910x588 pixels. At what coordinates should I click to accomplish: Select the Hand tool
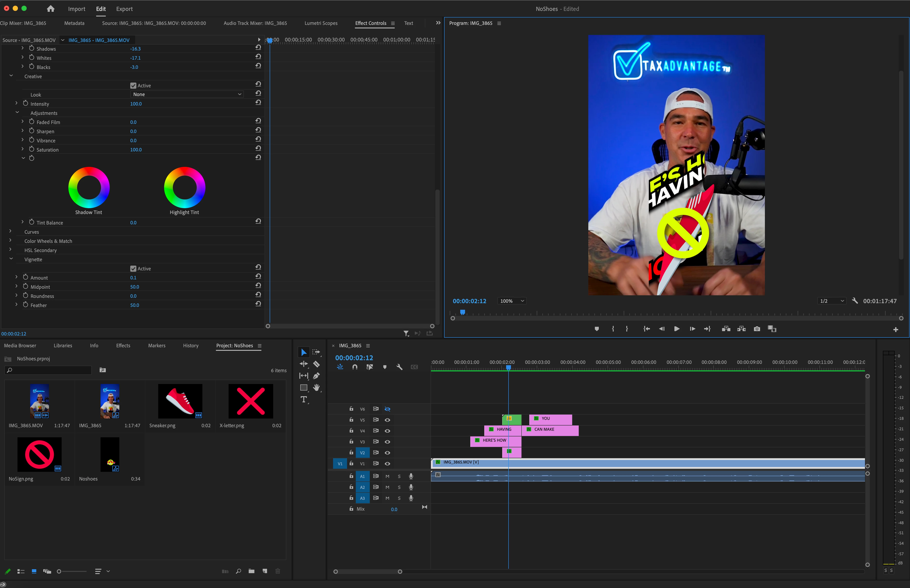[x=316, y=387]
